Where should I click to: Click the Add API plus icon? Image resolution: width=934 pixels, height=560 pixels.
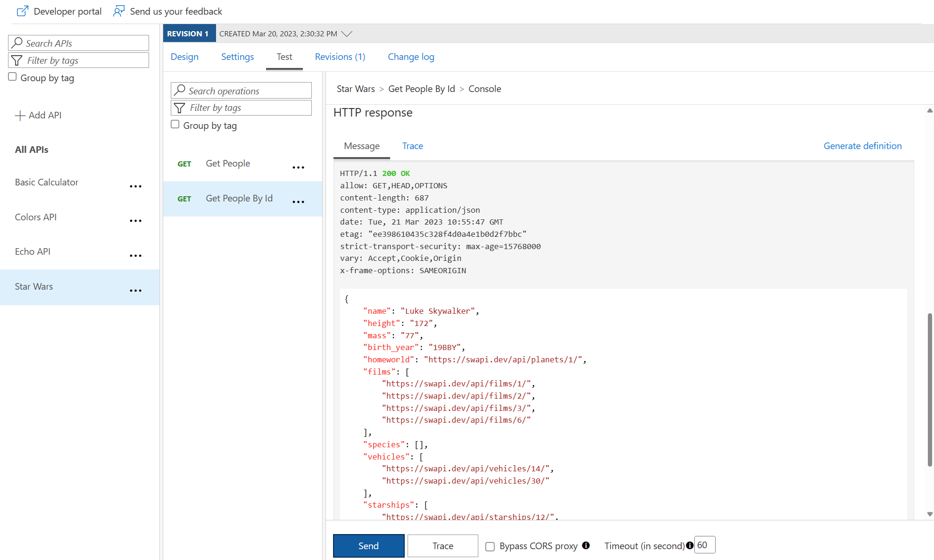pyautogui.click(x=20, y=115)
